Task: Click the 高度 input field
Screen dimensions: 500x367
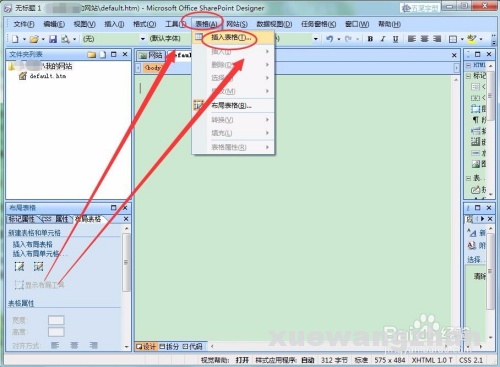Action: 56,332
